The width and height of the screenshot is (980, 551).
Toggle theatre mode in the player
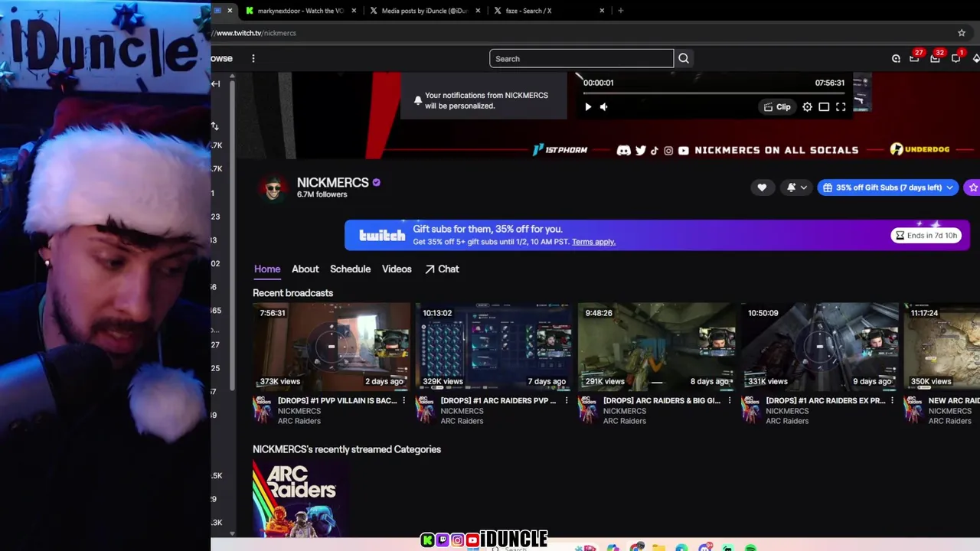[x=824, y=107]
